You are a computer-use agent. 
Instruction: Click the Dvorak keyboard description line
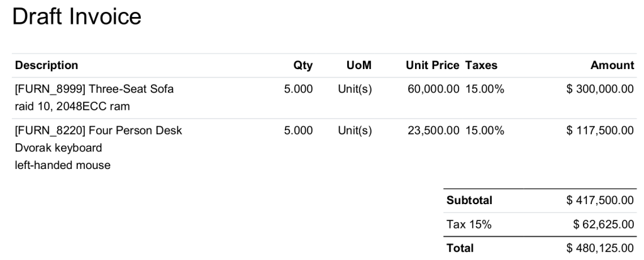(x=58, y=148)
